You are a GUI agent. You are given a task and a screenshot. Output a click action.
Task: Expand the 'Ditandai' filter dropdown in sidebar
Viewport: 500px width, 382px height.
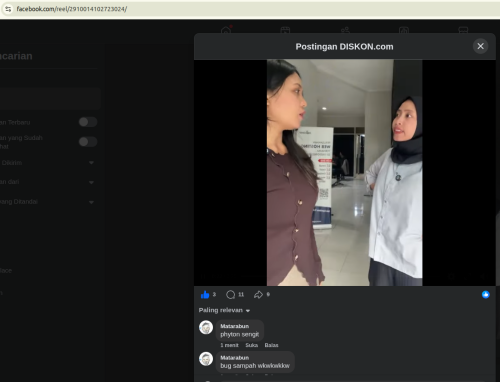pyautogui.click(x=91, y=202)
